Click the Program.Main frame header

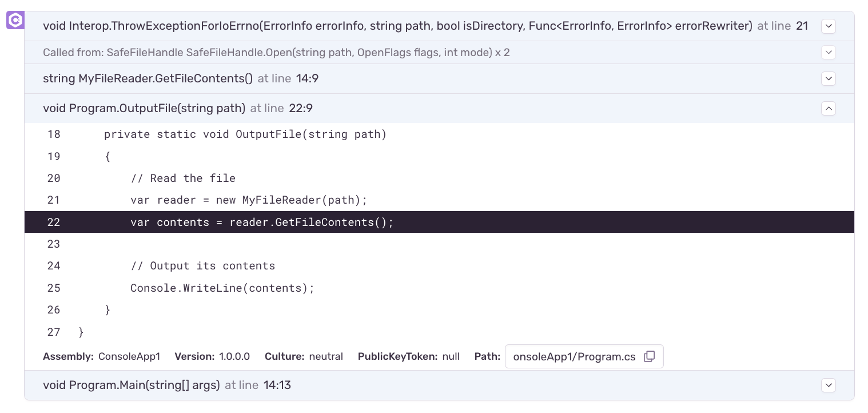(131, 385)
